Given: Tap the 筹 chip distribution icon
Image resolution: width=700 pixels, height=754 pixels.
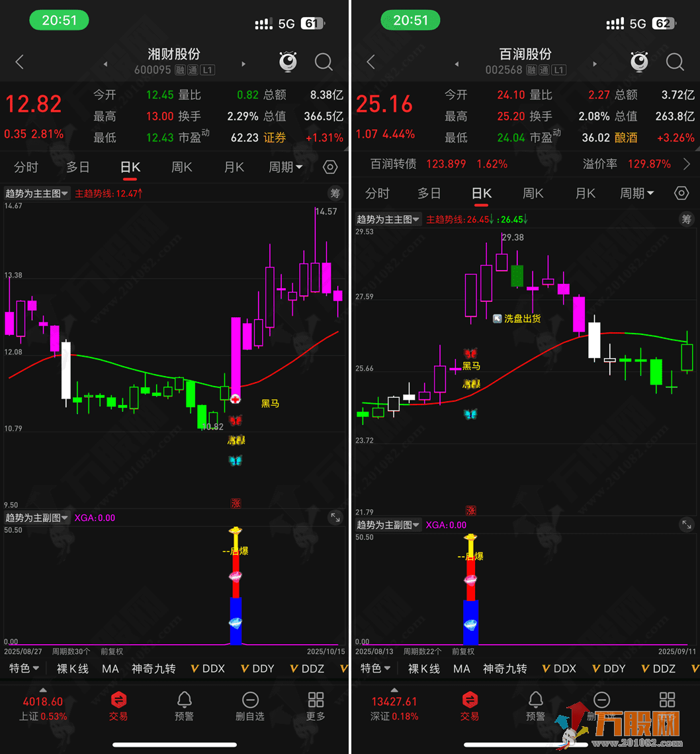Looking at the screenshot, I should coord(336,193).
